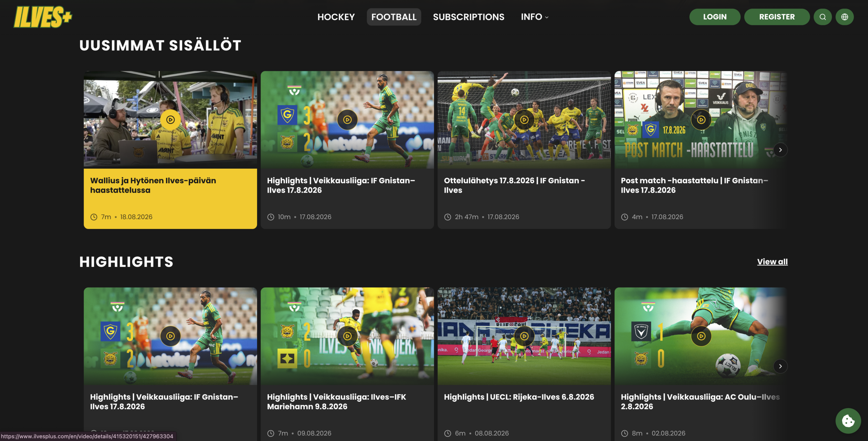Play the UECL Rijeka–Ilves highlights video
The image size is (868, 441).
(x=524, y=336)
